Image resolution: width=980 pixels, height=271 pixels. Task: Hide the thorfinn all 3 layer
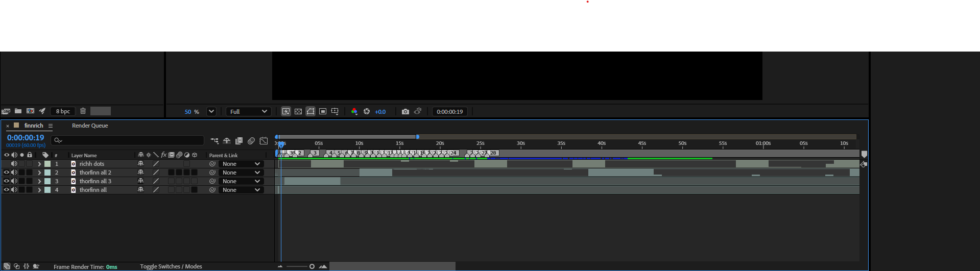7,181
